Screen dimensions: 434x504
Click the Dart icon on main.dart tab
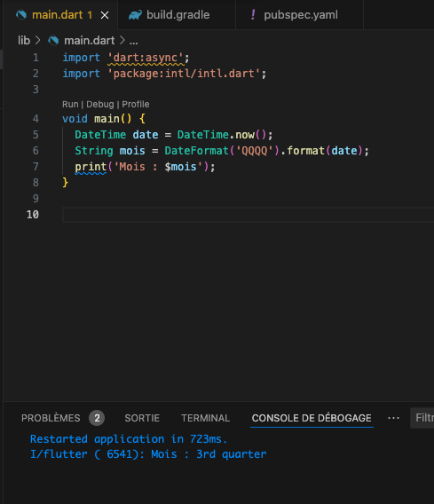coord(21,15)
